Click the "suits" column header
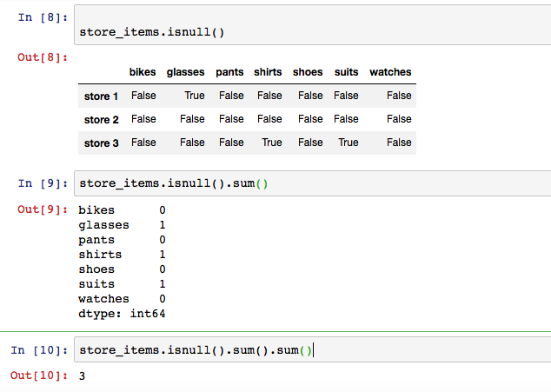Image resolution: width=551 pixels, height=392 pixels. 346,72
